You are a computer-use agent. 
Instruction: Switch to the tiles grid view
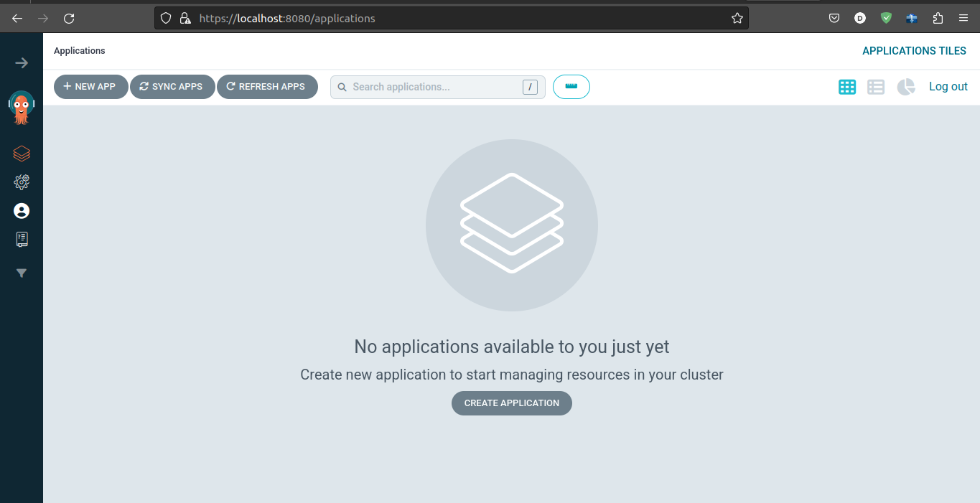pyautogui.click(x=847, y=87)
